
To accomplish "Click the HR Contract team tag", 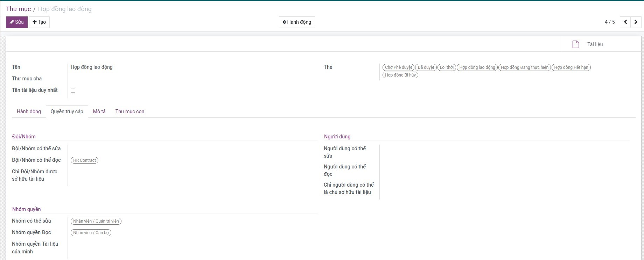I will click(x=84, y=160).
